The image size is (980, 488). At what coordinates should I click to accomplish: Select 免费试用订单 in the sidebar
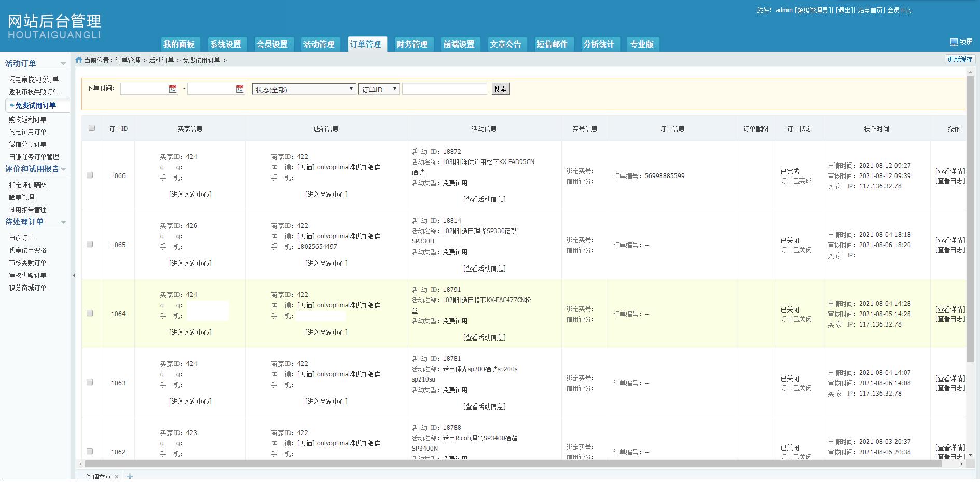(x=36, y=105)
